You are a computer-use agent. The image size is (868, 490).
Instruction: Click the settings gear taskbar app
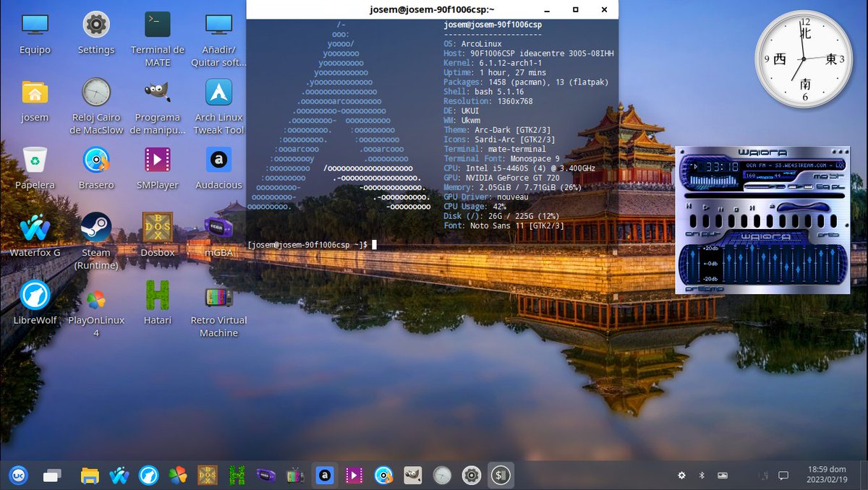(472, 475)
